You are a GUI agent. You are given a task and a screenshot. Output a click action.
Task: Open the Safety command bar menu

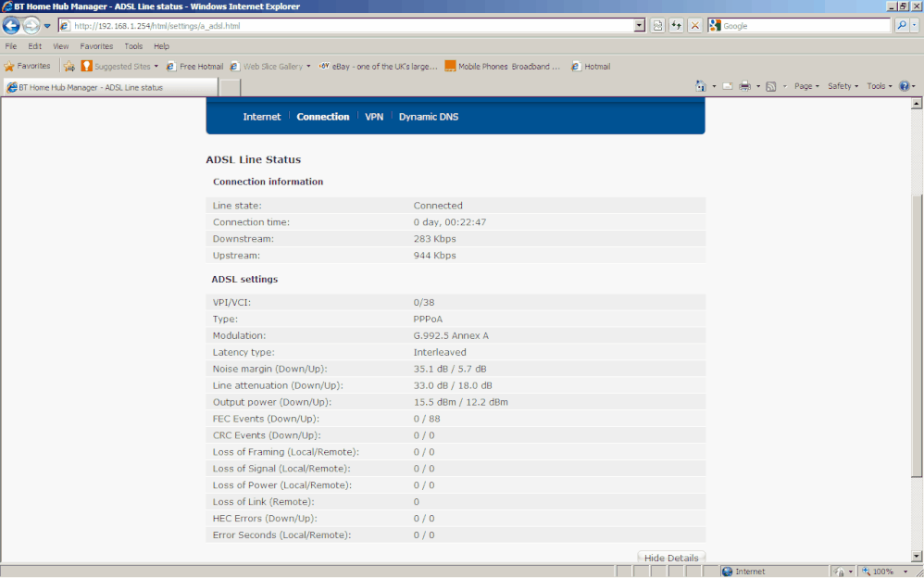point(843,86)
